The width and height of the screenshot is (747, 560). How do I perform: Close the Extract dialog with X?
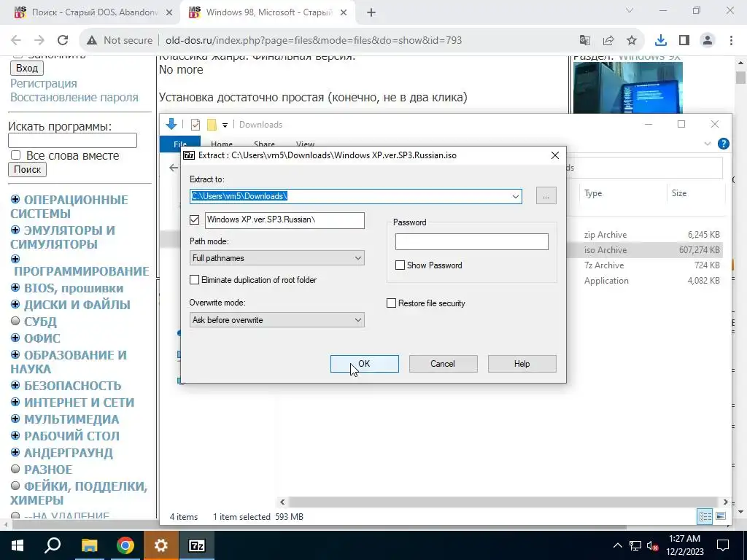tap(555, 155)
